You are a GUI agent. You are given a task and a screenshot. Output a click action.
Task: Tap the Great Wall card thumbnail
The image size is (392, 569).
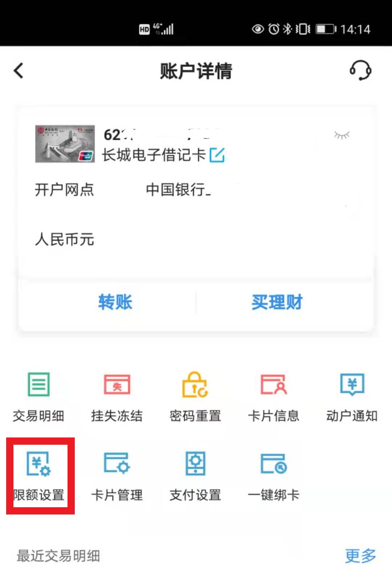click(65, 144)
